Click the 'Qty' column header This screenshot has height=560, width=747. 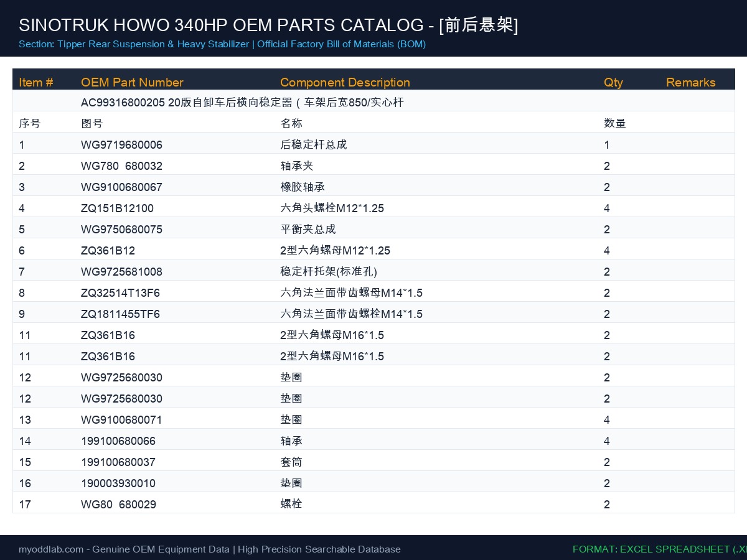tap(613, 82)
